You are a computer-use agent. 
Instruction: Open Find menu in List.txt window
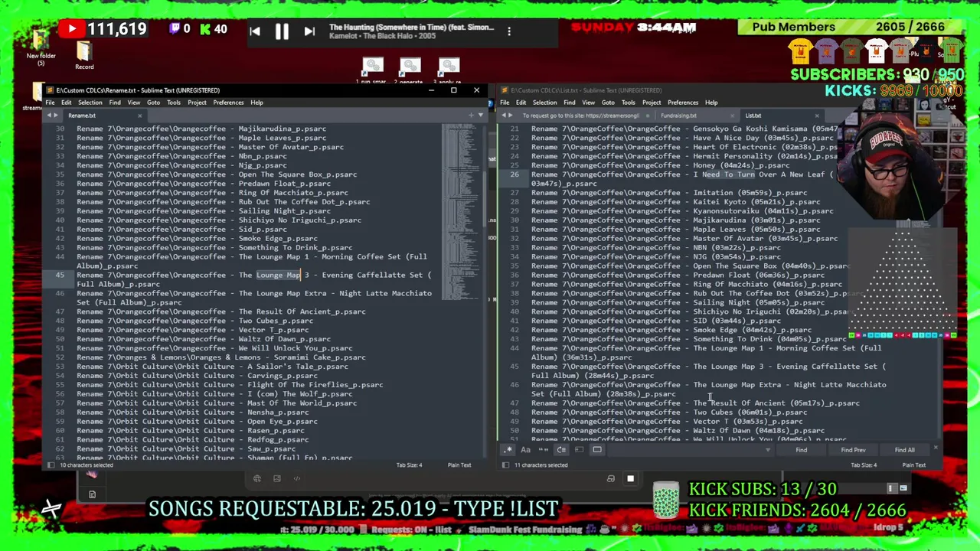tap(570, 103)
